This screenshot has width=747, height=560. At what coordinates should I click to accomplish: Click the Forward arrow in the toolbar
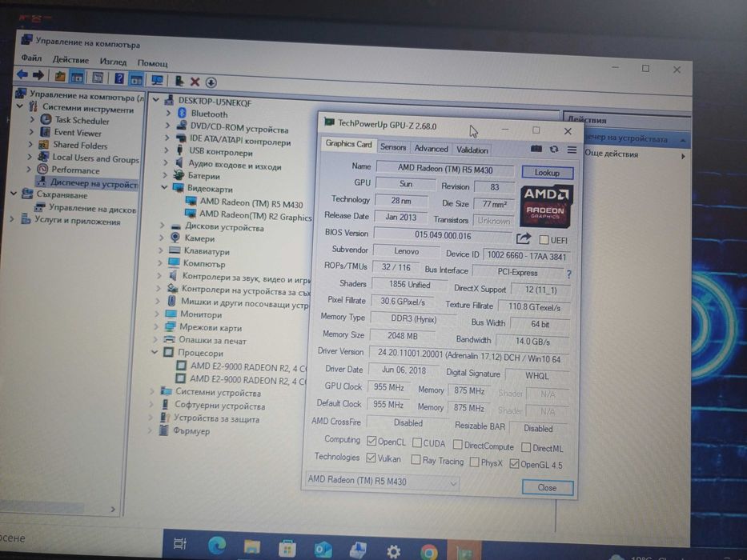pos(38,75)
